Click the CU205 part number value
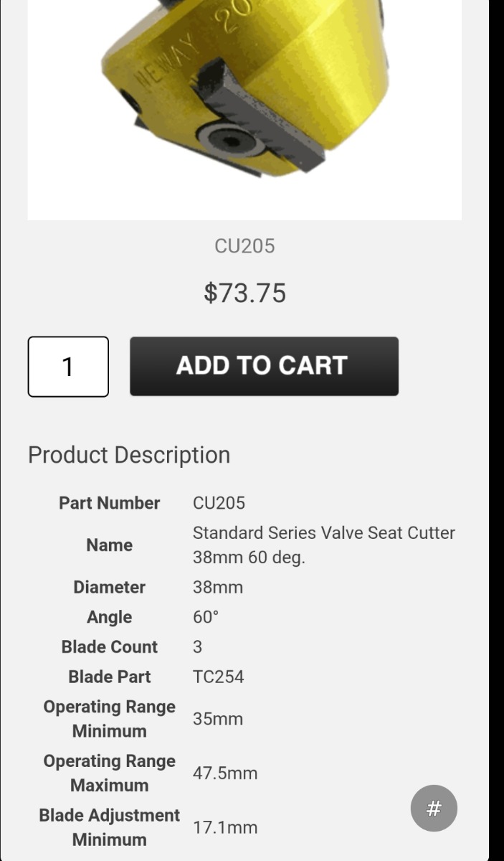The image size is (504, 861). (219, 503)
